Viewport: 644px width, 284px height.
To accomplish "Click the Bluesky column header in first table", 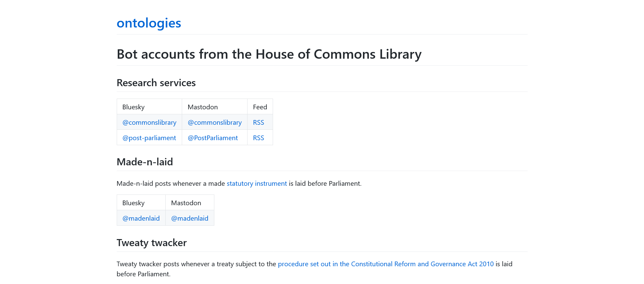I will [133, 107].
